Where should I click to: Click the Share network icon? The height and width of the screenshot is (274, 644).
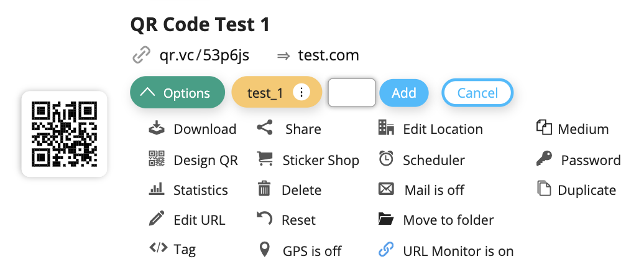tap(265, 129)
